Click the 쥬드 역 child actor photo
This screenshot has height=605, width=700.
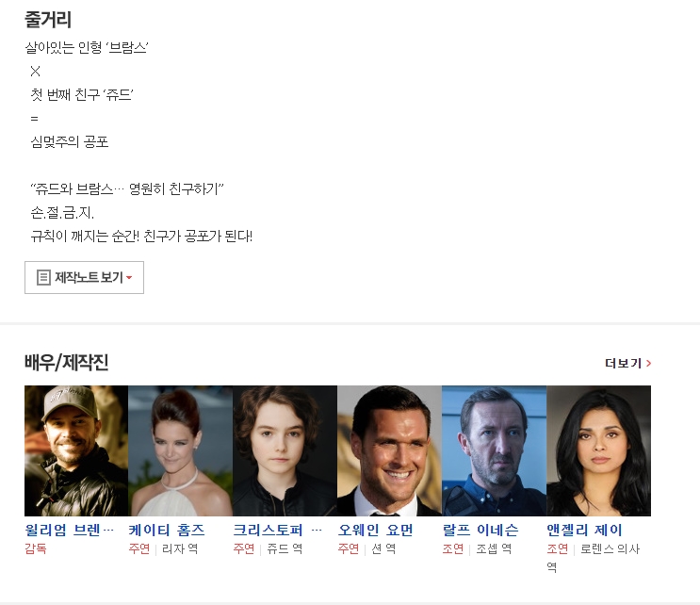coord(285,451)
